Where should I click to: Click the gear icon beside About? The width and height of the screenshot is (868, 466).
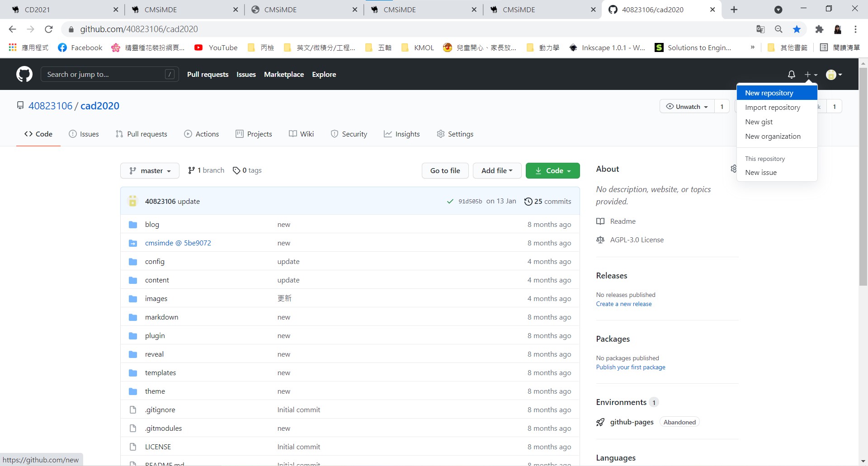tap(734, 169)
